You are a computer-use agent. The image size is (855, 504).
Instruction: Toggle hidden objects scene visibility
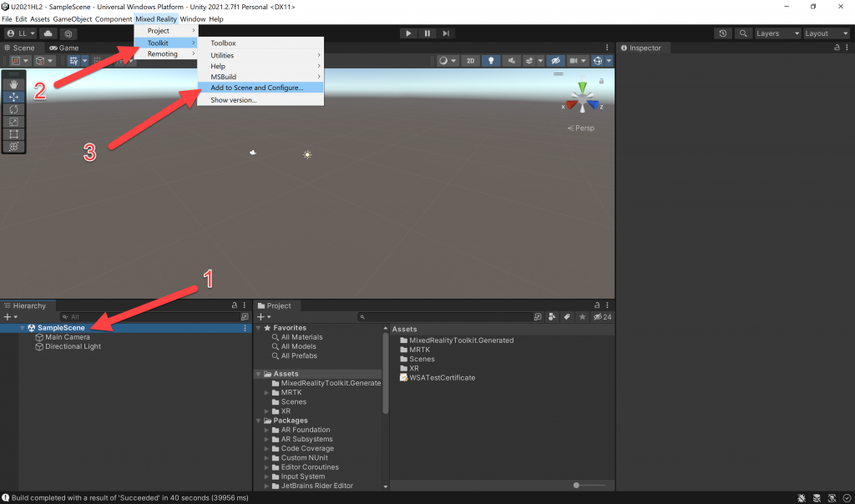(x=555, y=61)
